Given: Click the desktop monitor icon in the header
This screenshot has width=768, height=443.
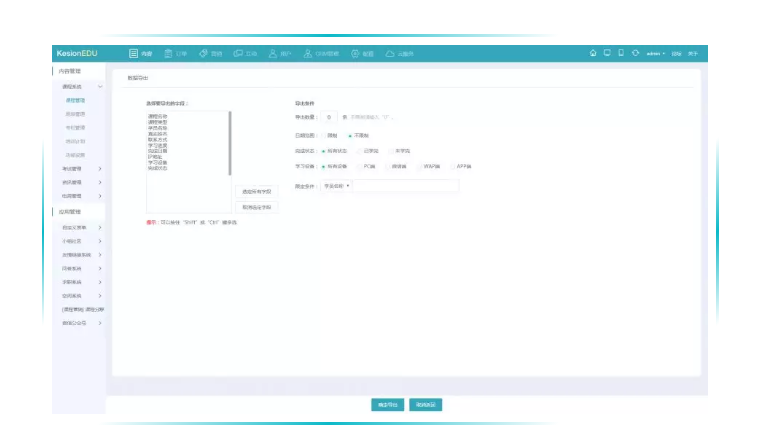Looking at the screenshot, I should tap(607, 53).
